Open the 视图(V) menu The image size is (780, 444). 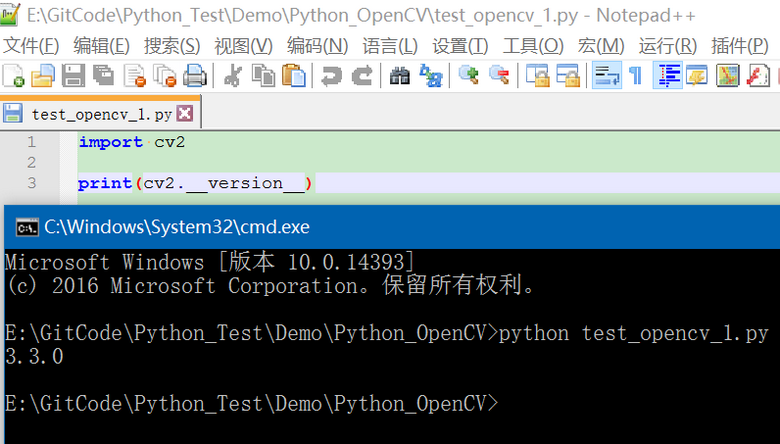click(x=243, y=46)
